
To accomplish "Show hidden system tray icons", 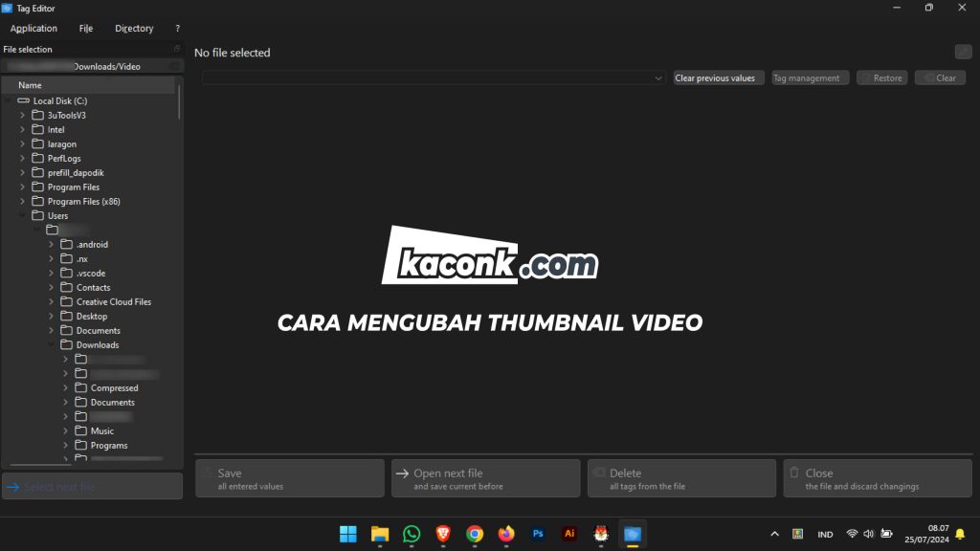I will pos(774,534).
